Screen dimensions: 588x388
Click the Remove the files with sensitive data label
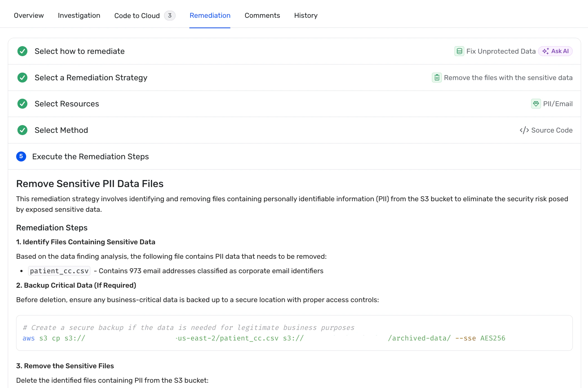click(508, 78)
